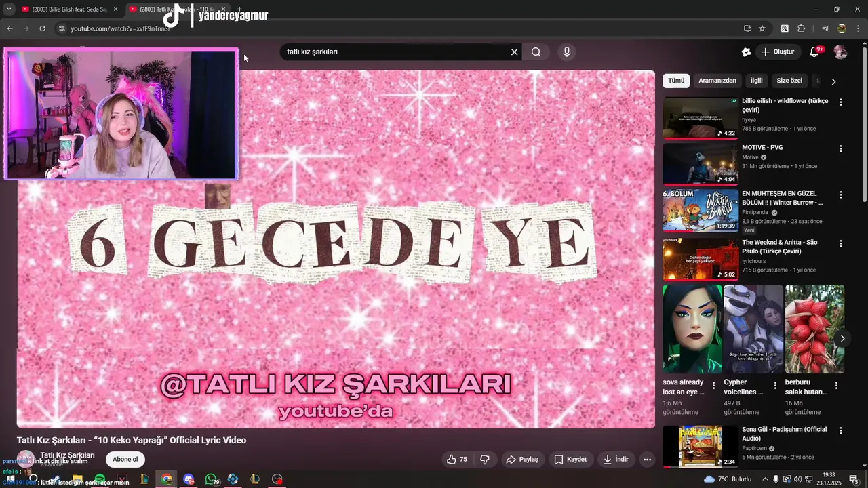Show next Shorts with the right arrow

842,338
